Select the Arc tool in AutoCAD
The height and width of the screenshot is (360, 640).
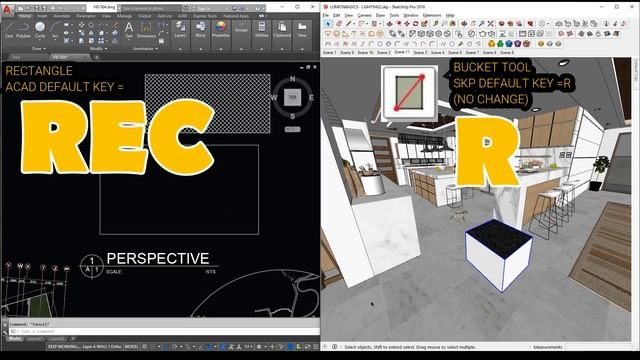55,29
